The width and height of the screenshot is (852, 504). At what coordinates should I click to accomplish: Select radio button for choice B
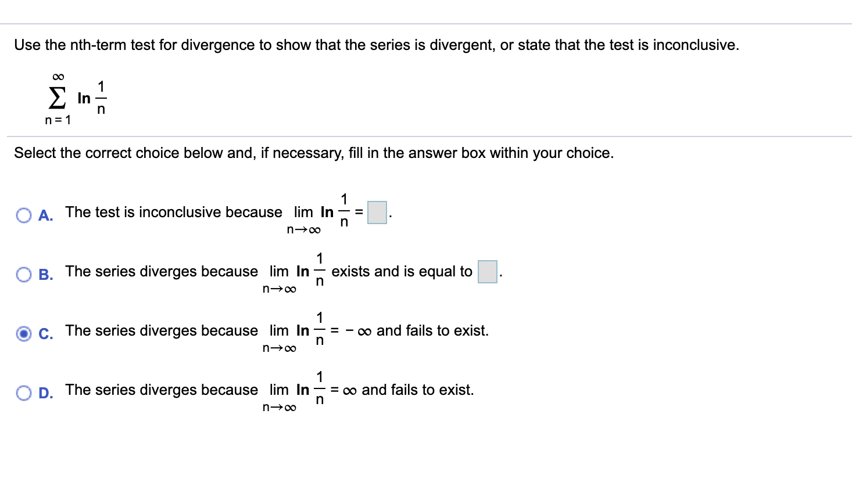point(24,275)
